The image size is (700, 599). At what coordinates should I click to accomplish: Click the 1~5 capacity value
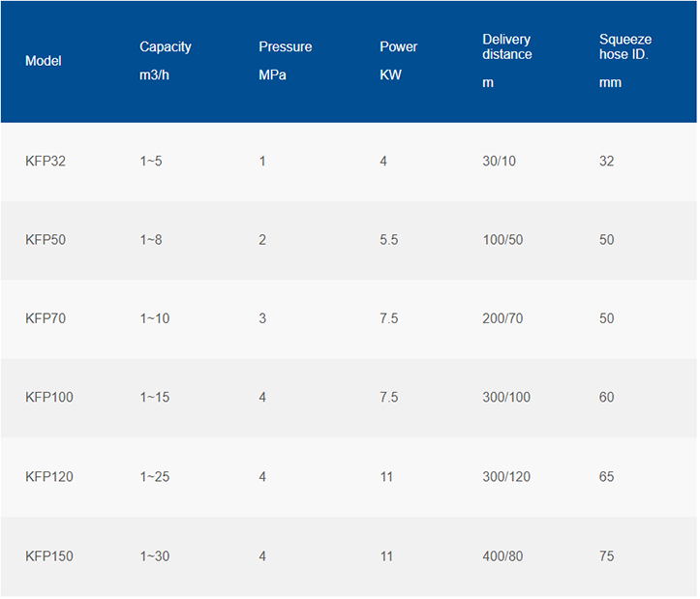[151, 161]
